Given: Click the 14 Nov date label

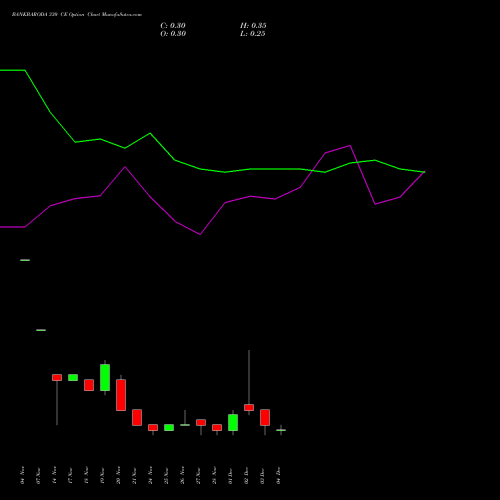Looking at the screenshot, I should coord(54,475).
